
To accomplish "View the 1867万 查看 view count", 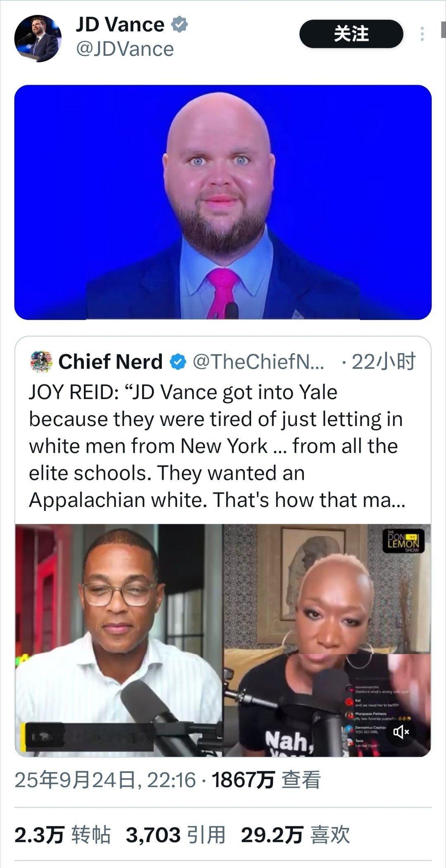I will pos(266,780).
